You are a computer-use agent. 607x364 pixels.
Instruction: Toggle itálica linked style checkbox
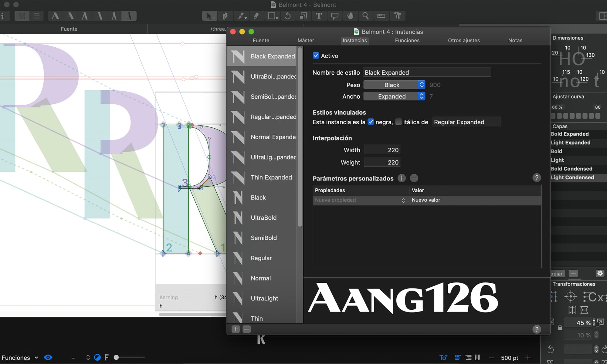pos(398,122)
